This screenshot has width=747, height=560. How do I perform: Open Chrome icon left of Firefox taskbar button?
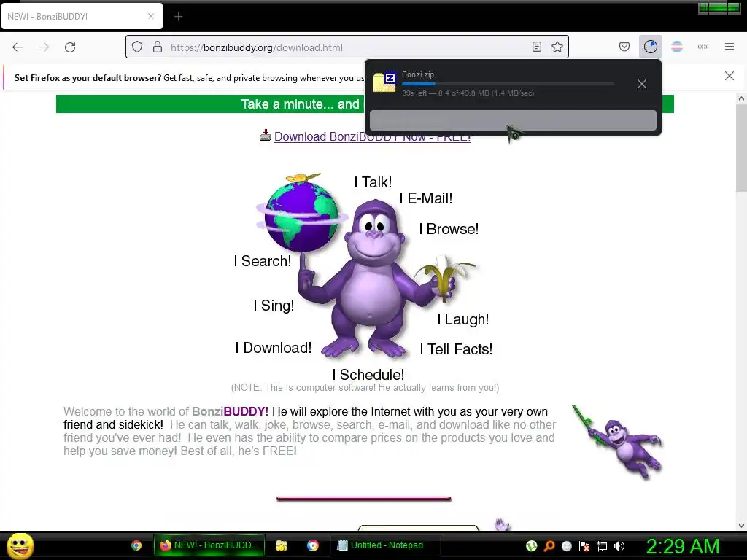pyautogui.click(x=136, y=545)
